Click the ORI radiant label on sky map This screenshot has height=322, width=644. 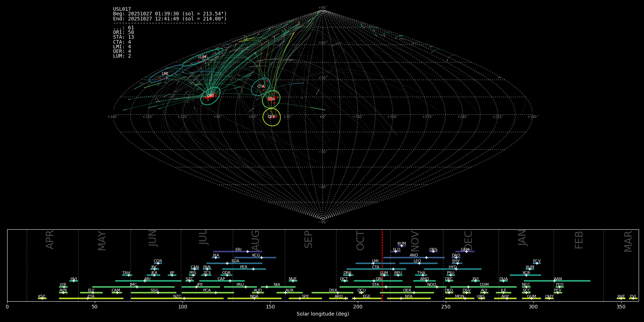coord(210,96)
